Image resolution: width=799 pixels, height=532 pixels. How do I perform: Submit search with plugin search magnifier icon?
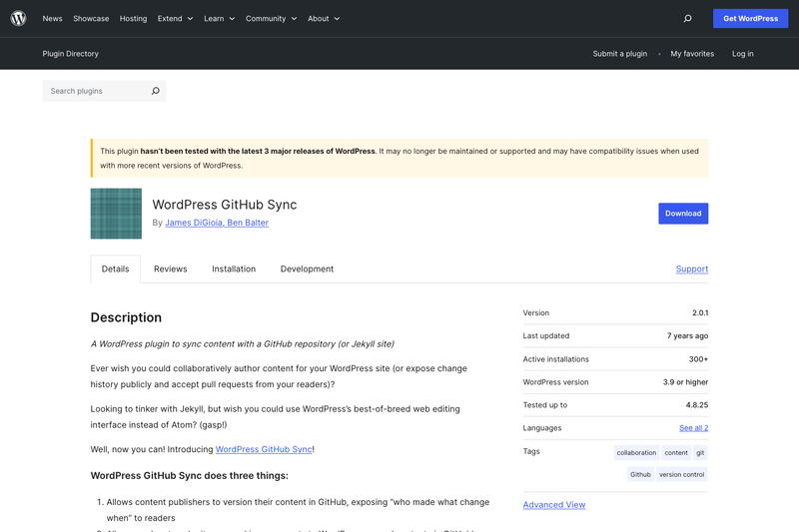[156, 91]
